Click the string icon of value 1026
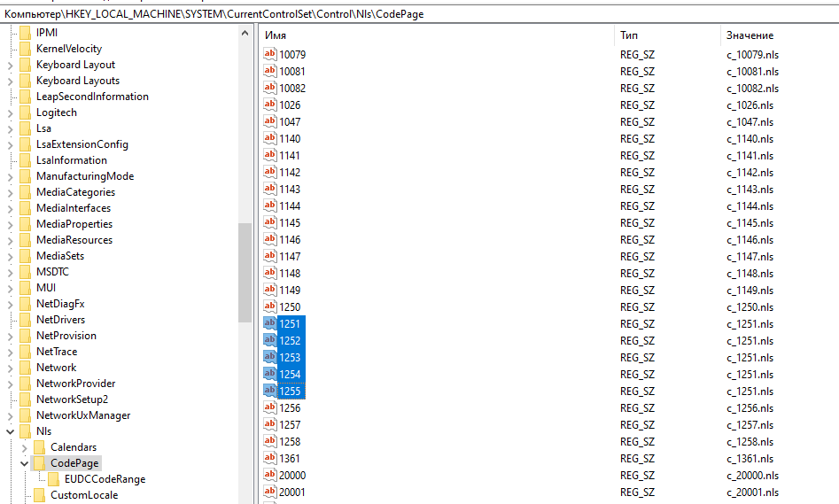This screenshot has height=504, width=839. pyautogui.click(x=269, y=105)
